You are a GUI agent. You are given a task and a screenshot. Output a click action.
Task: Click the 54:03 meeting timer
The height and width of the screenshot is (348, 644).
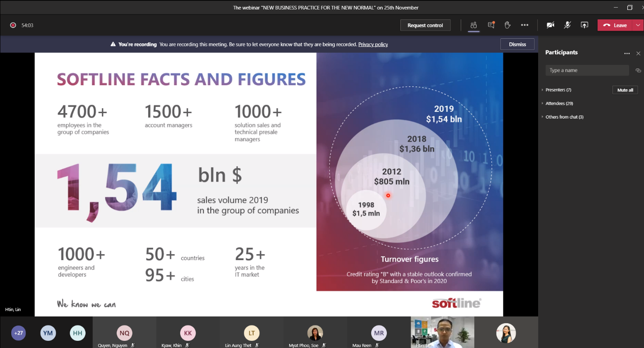coord(27,25)
